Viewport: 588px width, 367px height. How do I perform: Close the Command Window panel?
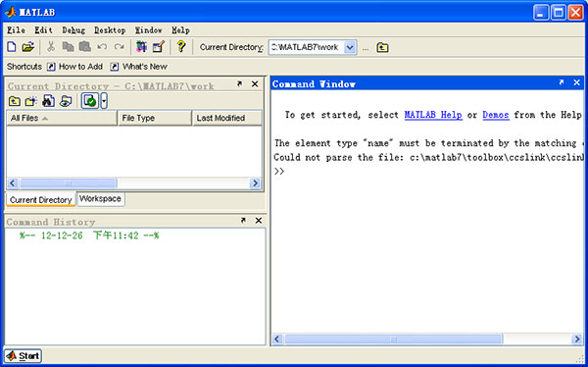tap(577, 82)
